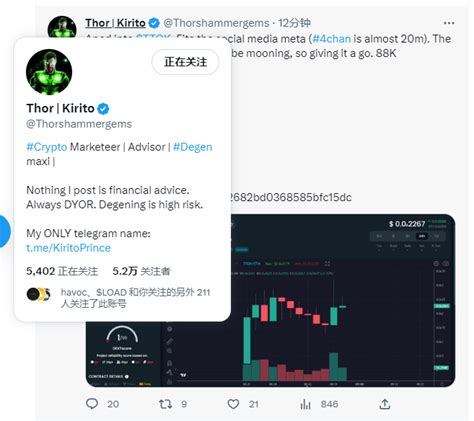
Task: Click the profile avatar in hover card
Action: point(49,72)
